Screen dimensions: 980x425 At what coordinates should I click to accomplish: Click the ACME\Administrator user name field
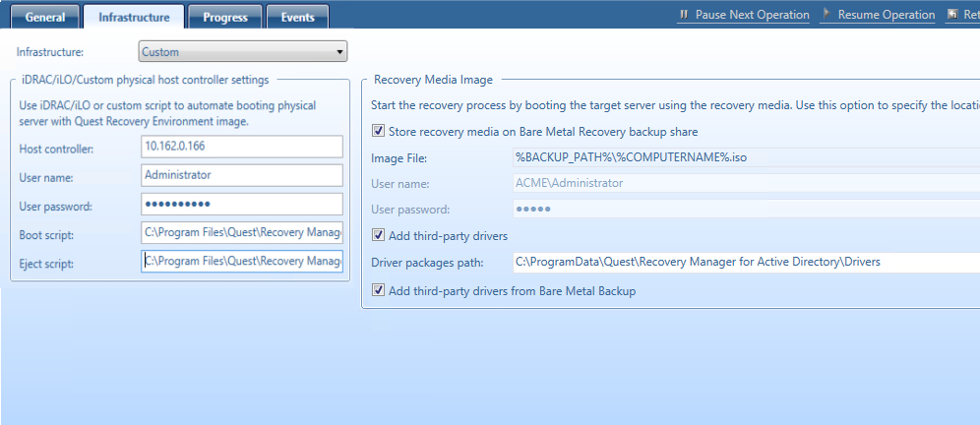coord(746,183)
